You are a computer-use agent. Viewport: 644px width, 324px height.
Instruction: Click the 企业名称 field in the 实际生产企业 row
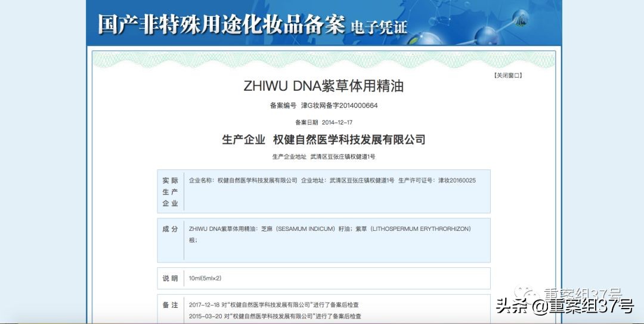(243, 181)
